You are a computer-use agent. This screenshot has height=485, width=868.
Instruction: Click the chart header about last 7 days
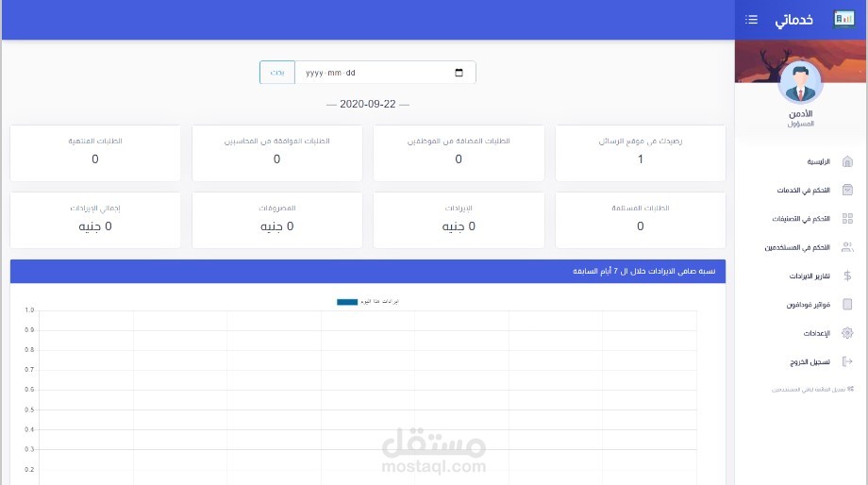[x=368, y=272]
